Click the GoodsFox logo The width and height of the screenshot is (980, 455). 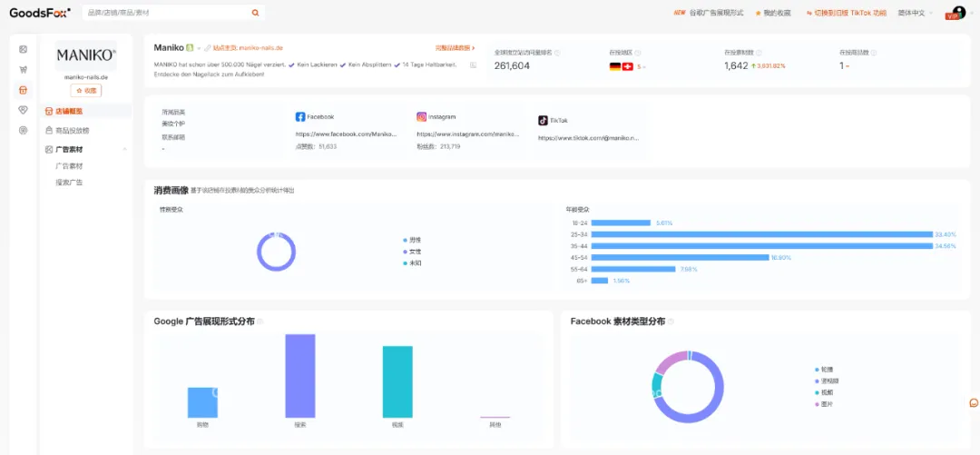[x=40, y=12]
